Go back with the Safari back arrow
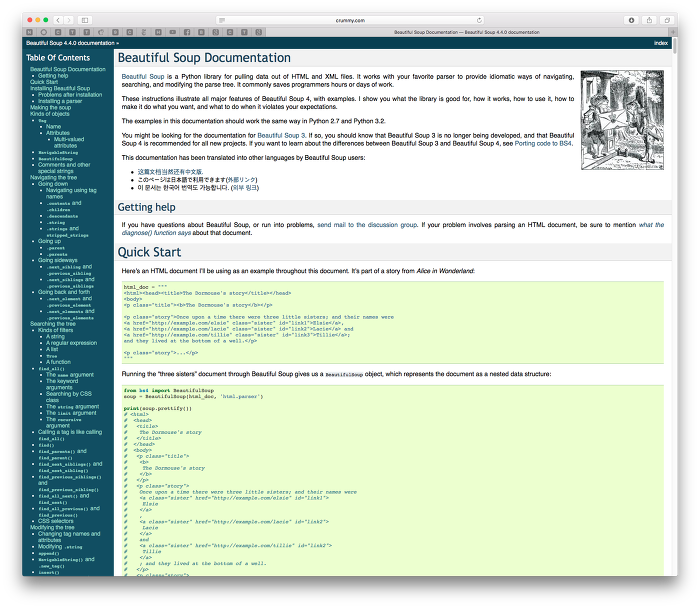The image size is (700, 608). coord(58,20)
